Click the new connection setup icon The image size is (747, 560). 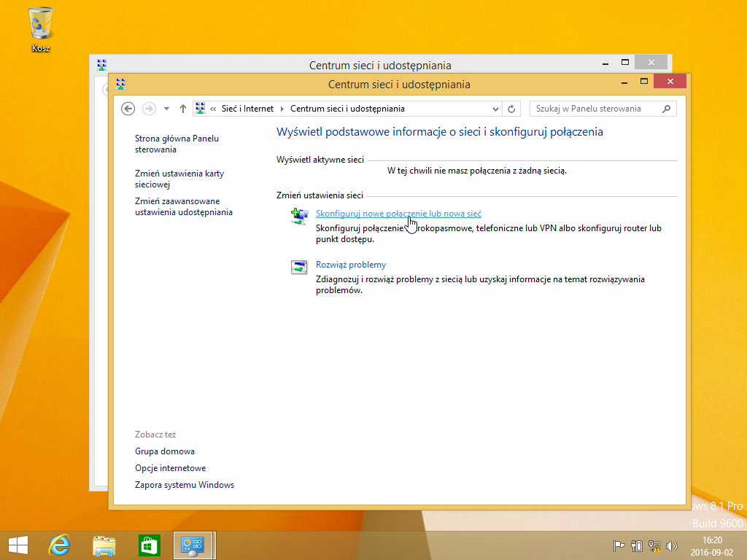(299, 216)
